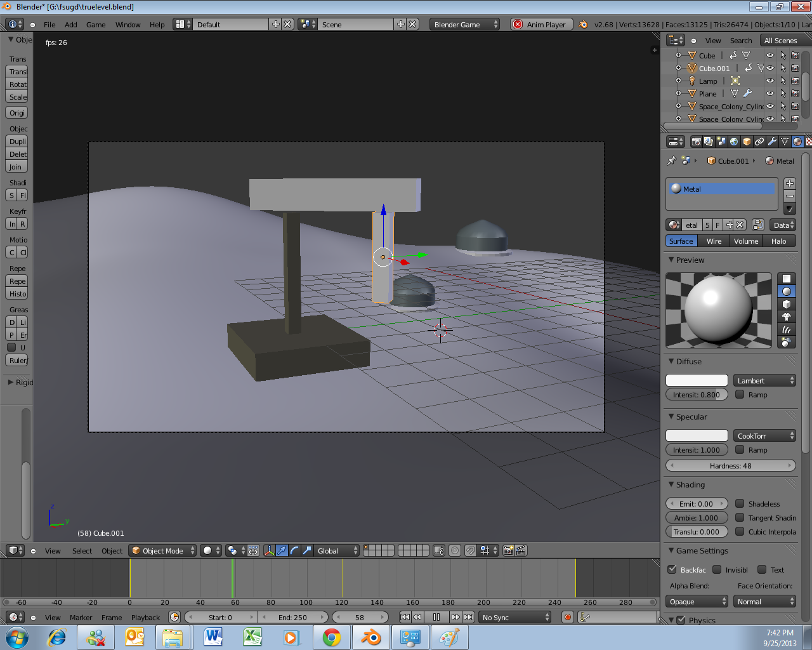Click the auto keyframe record button

point(568,617)
